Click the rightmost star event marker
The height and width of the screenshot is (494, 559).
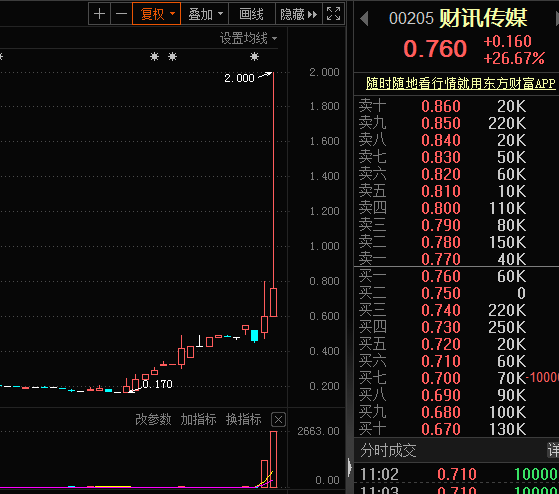click(254, 56)
